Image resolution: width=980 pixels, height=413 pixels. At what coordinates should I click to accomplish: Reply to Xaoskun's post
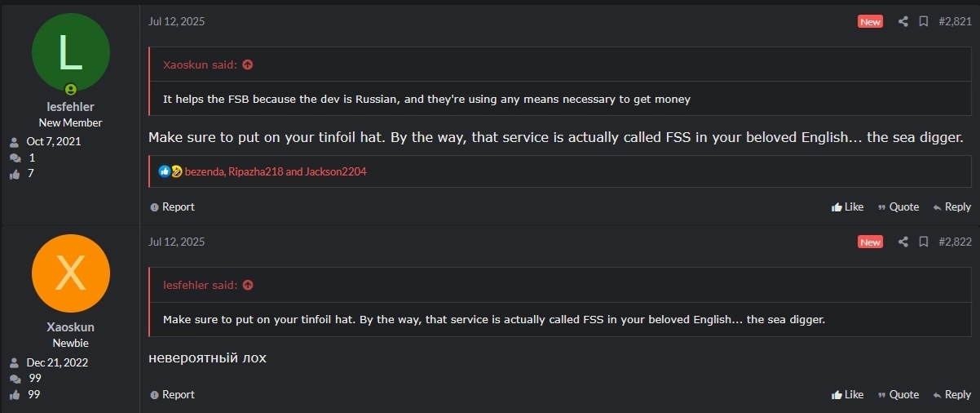click(x=951, y=395)
